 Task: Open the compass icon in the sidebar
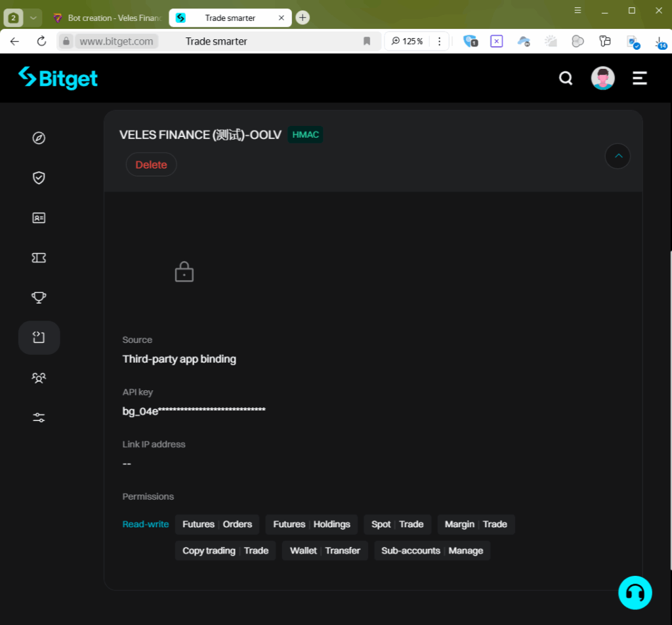[x=39, y=138]
